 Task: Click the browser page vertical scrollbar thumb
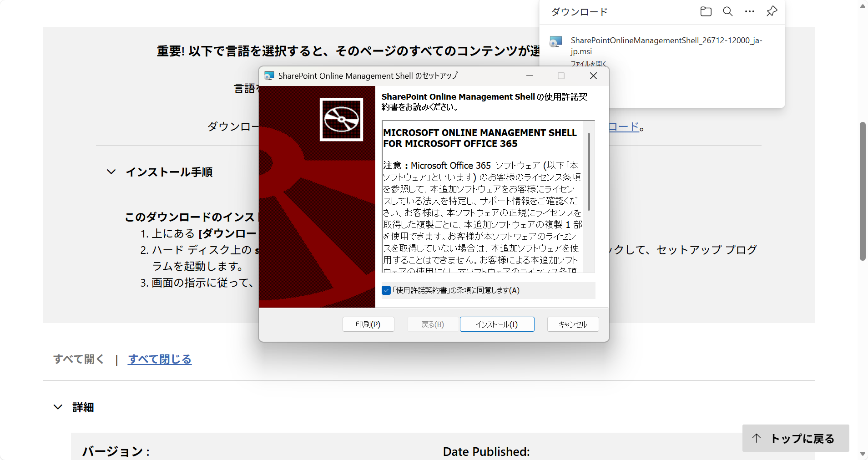tap(863, 191)
